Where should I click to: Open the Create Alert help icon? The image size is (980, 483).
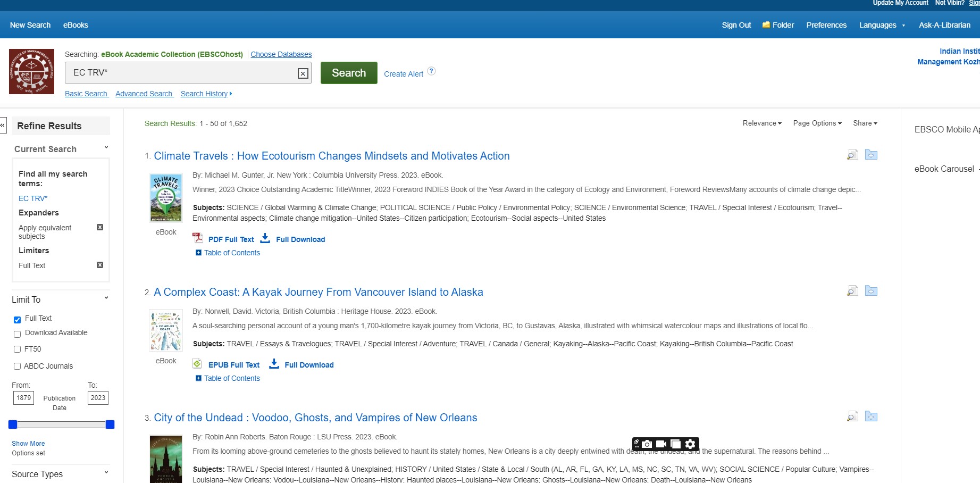(x=431, y=71)
